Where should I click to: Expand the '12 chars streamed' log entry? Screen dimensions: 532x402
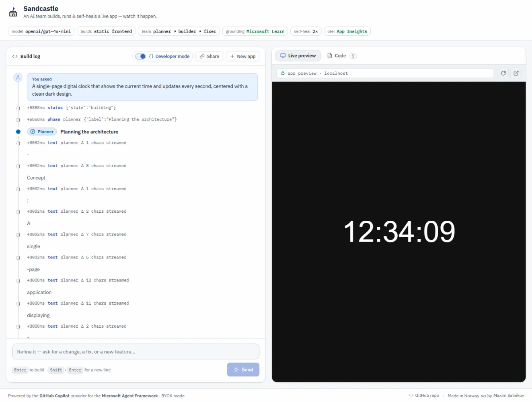click(18, 281)
